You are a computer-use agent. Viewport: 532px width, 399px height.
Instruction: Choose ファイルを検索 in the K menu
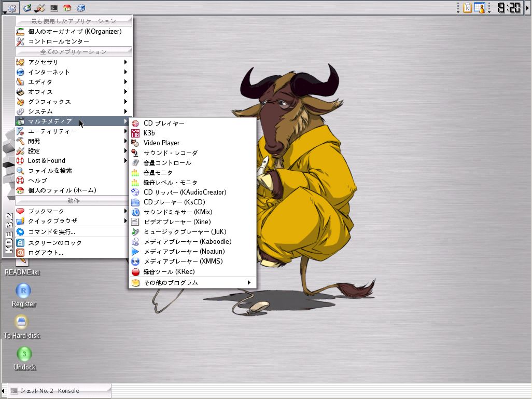(x=72, y=171)
